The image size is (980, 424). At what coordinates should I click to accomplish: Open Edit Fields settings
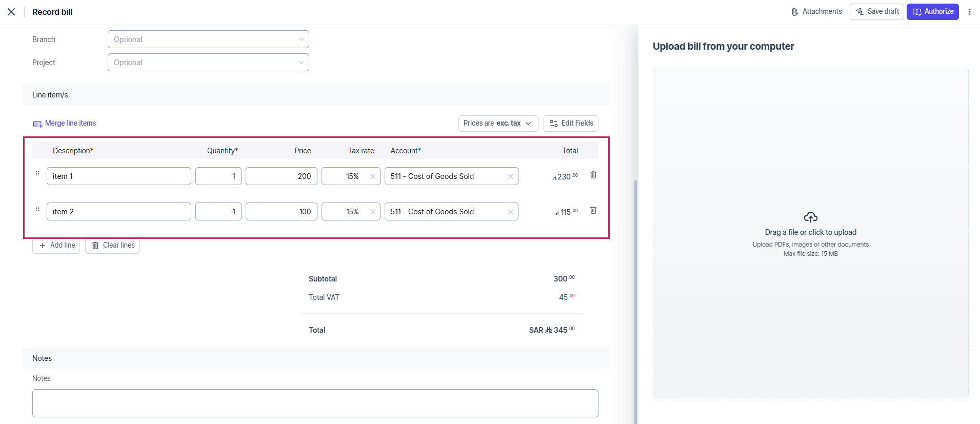tap(571, 123)
